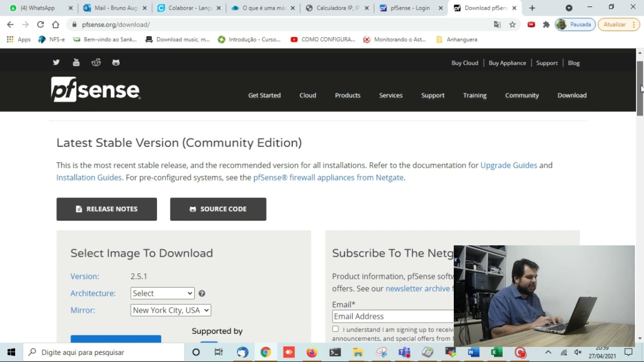Viewport: 644px width, 362px height.
Task: Open Windows Start menu
Action: click(11, 352)
